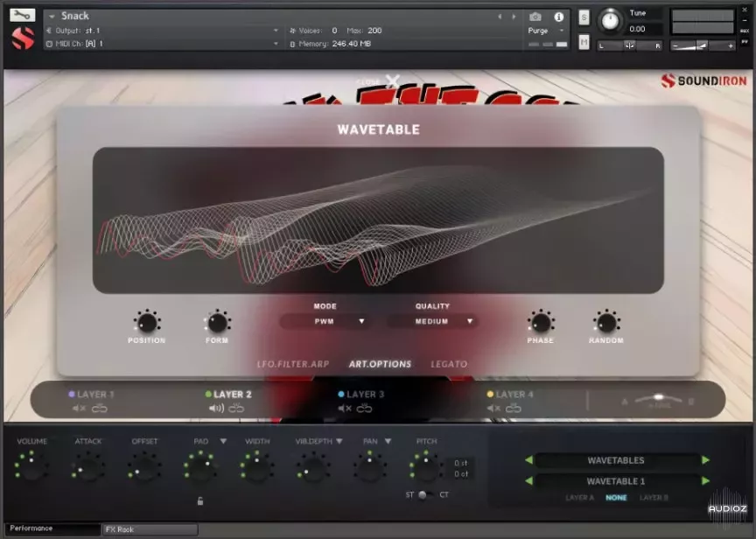Image resolution: width=756 pixels, height=539 pixels.
Task: Click the camera snapshot icon near Purge
Action: coord(535,16)
